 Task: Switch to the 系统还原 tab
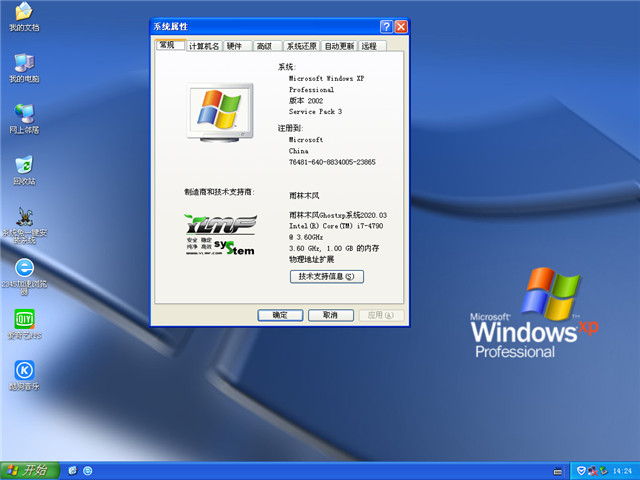pyautogui.click(x=301, y=46)
